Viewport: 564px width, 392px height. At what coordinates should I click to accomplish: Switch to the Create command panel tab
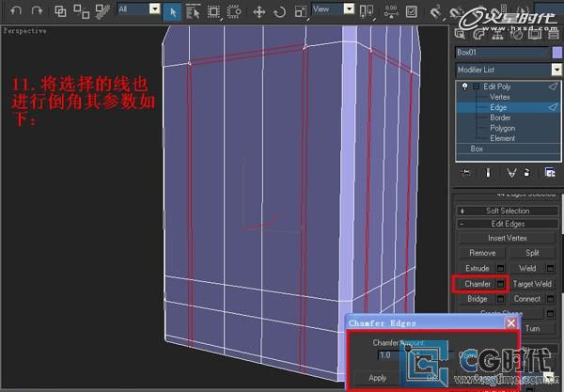coord(460,34)
